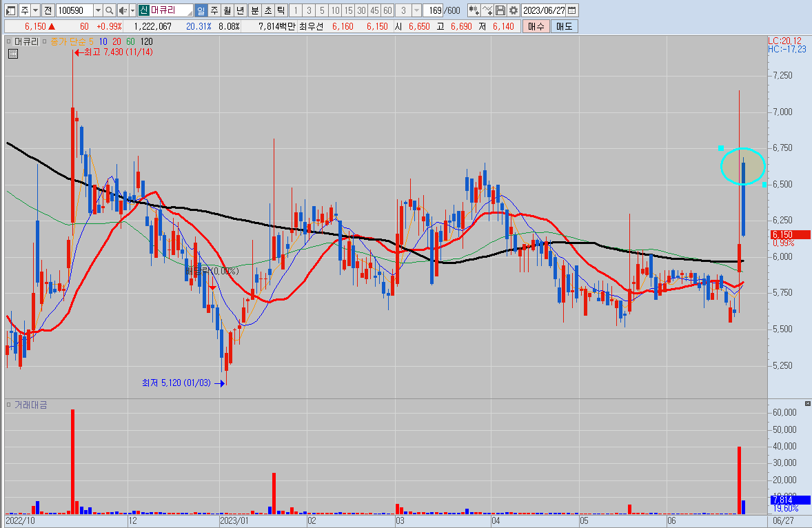Click the cyan ellipse drawing on chart
Image resolution: width=812 pixels, height=528 pixels.
(x=742, y=166)
